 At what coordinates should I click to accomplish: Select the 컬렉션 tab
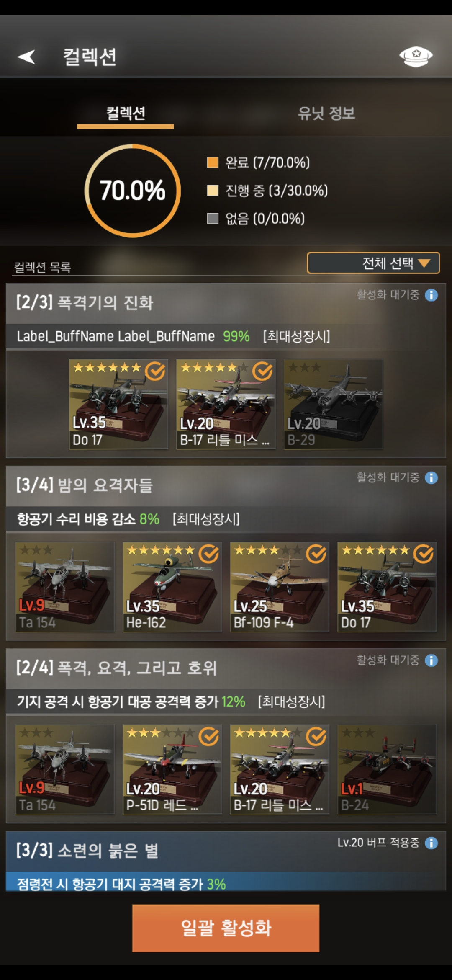[126, 113]
